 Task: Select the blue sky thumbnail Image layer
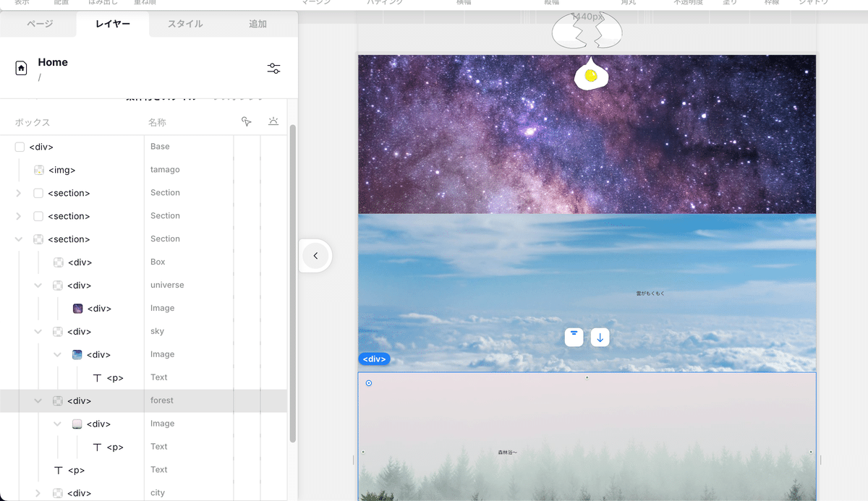click(x=77, y=355)
